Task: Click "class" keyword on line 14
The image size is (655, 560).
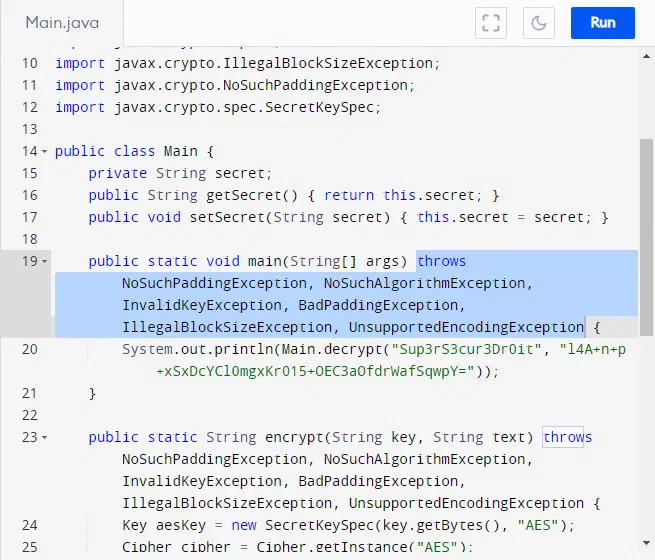Action: tap(135, 152)
